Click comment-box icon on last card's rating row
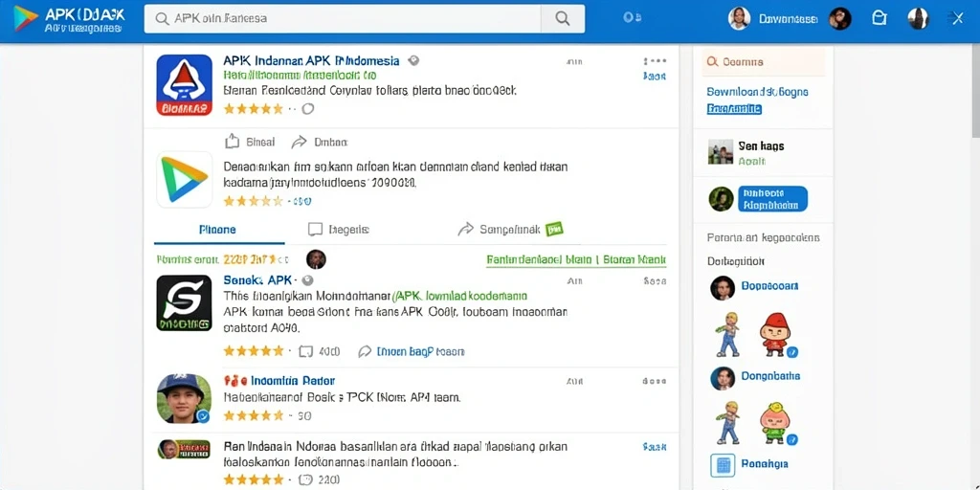The width and height of the screenshot is (980, 490). 305,480
